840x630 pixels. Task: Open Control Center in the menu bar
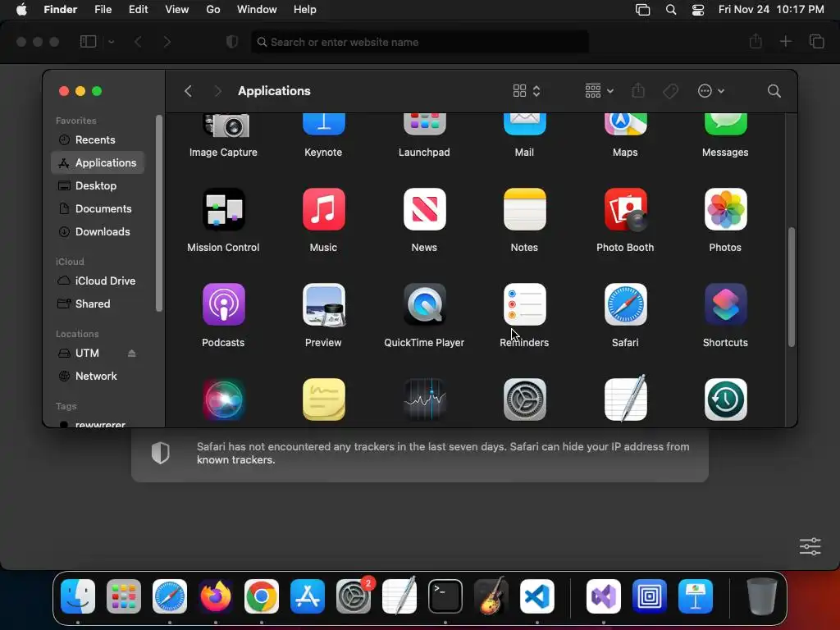click(698, 10)
